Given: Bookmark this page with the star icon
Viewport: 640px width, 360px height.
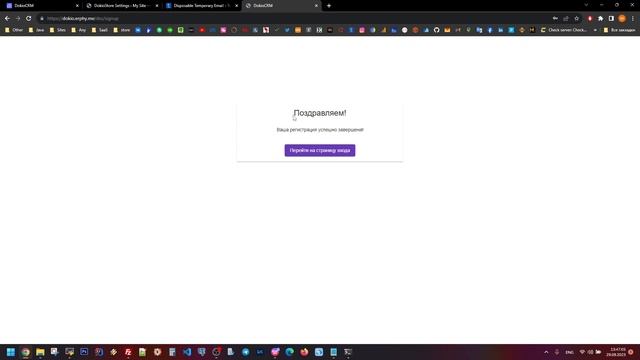Looking at the screenshot, I should point(576,18).
